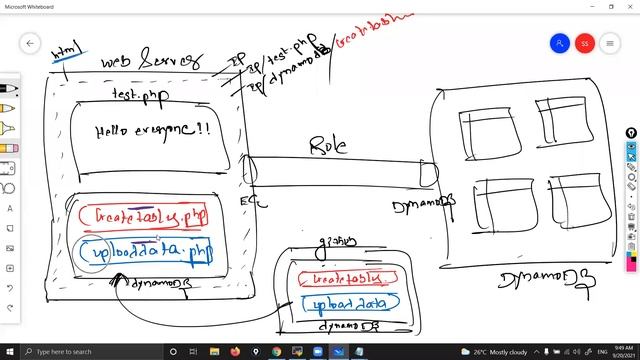Pick the circle shape on right toolbar

[x=631, y=177]
